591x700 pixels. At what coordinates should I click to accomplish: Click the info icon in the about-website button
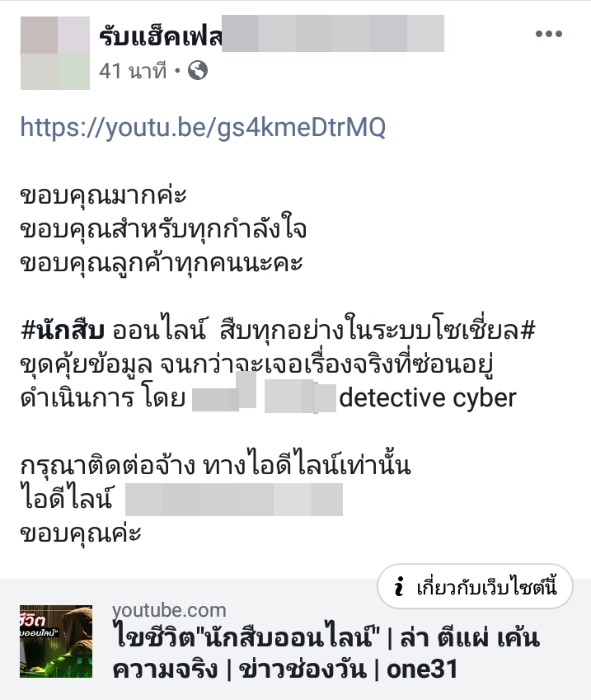tap(400, 586)
